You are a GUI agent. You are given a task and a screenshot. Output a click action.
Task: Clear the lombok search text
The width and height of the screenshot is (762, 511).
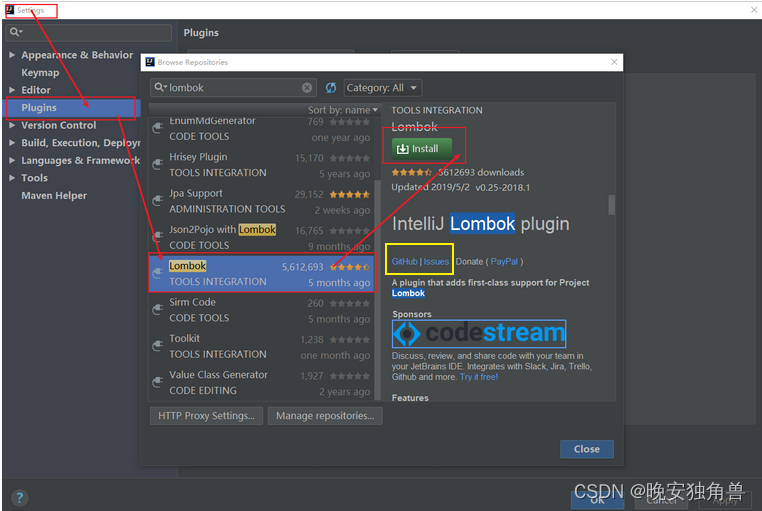tap(307, 88)
